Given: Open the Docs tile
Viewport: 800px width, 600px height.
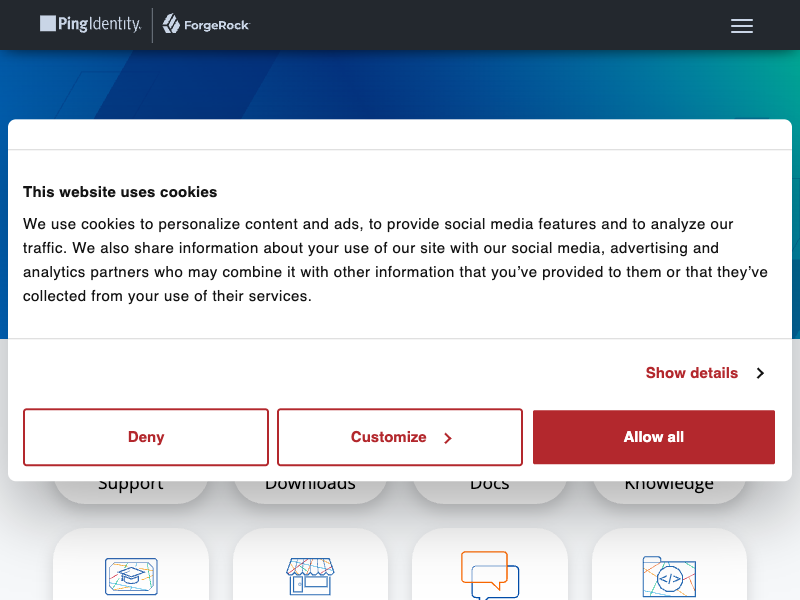Looking at the screenshot, I should coord(490,491).
